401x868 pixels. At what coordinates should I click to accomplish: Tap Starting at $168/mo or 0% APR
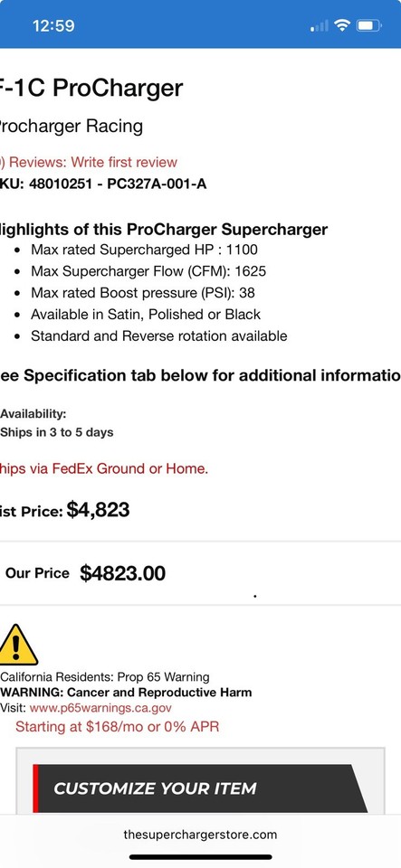tap(117, 727)
